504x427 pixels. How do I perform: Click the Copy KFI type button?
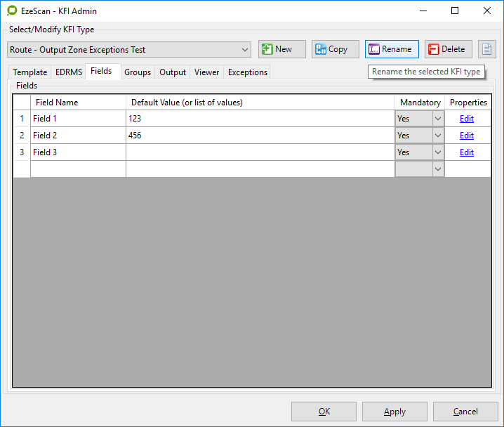coord(336,49)
